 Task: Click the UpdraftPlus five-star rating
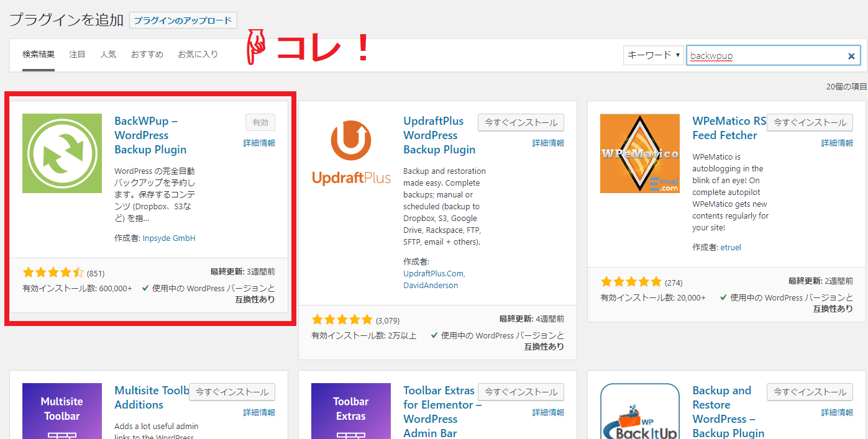click(342, 320)
